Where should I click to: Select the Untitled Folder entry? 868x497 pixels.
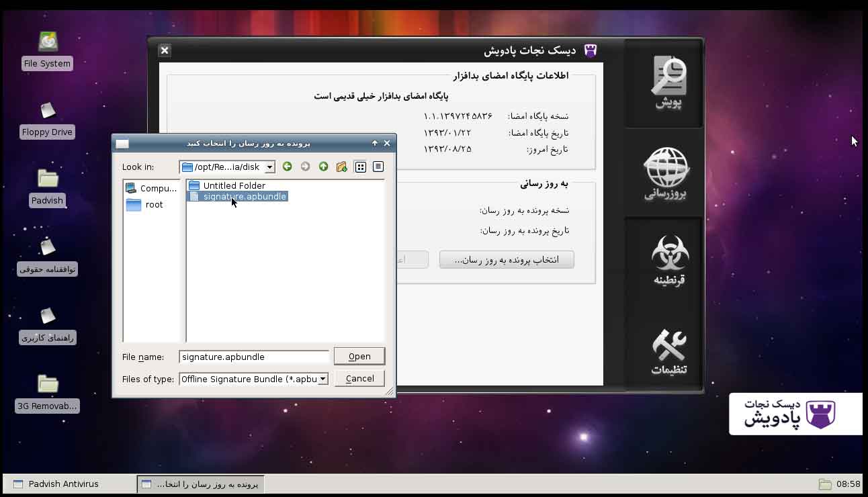point(227,185)
